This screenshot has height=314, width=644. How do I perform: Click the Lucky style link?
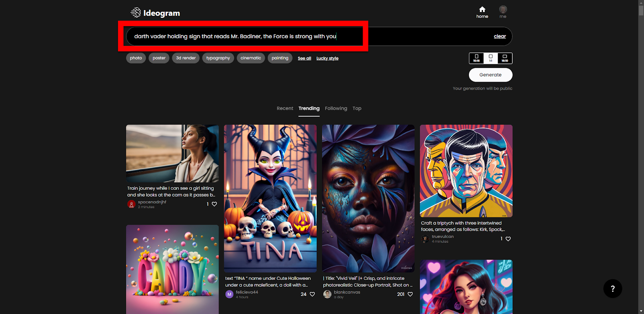[327, 58]
